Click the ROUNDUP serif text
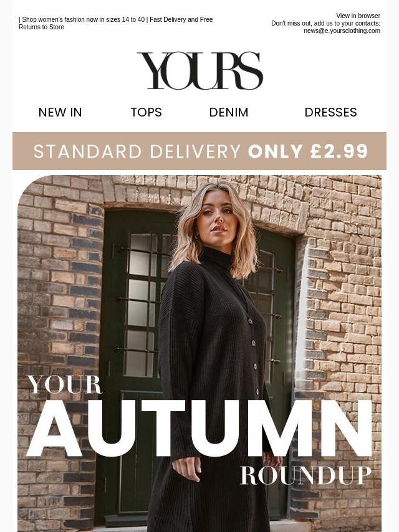 [305, 475]
